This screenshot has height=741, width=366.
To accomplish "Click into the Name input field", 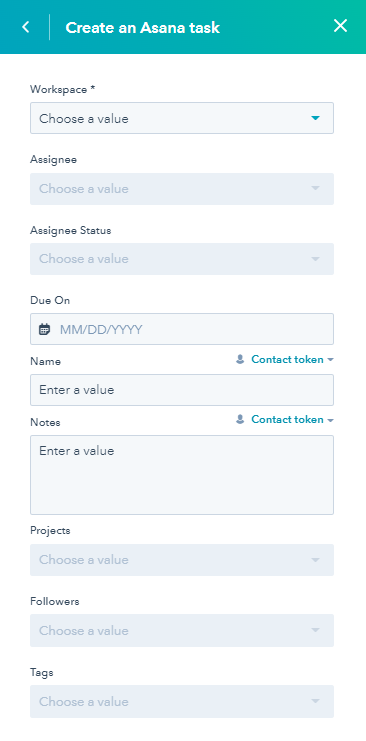I will point(182,390).
